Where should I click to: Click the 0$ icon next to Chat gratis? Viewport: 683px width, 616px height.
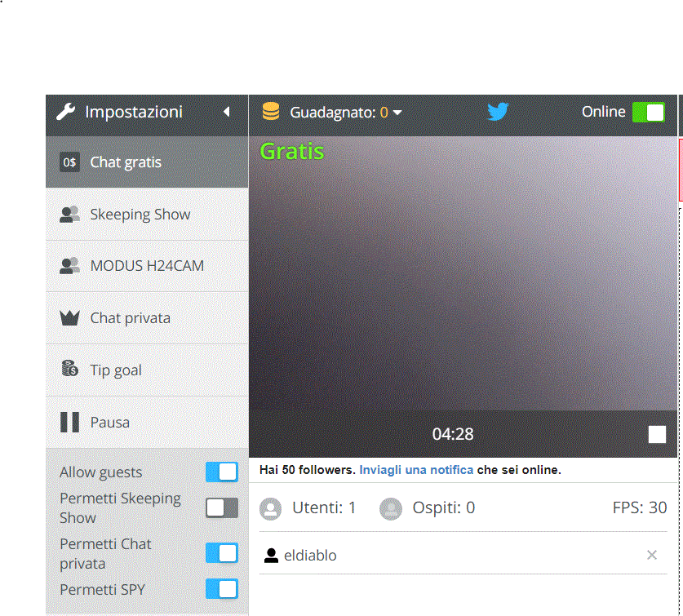coord(69,162)
